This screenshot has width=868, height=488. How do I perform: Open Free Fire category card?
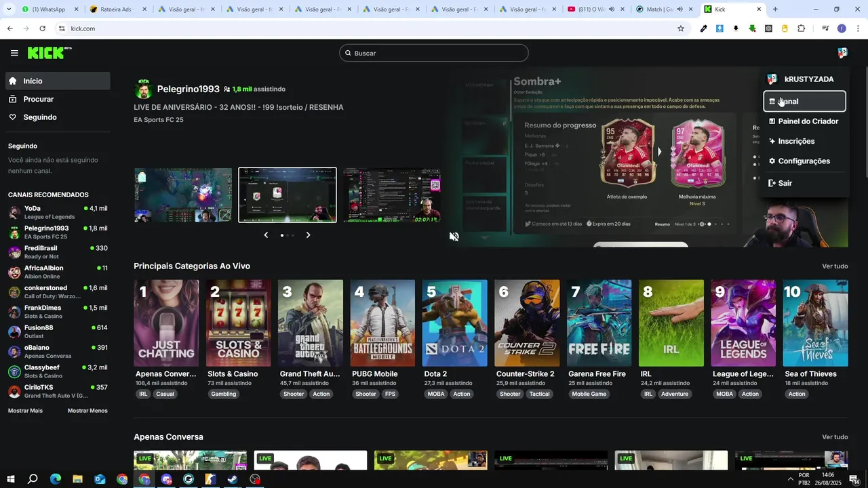(599, 323)
